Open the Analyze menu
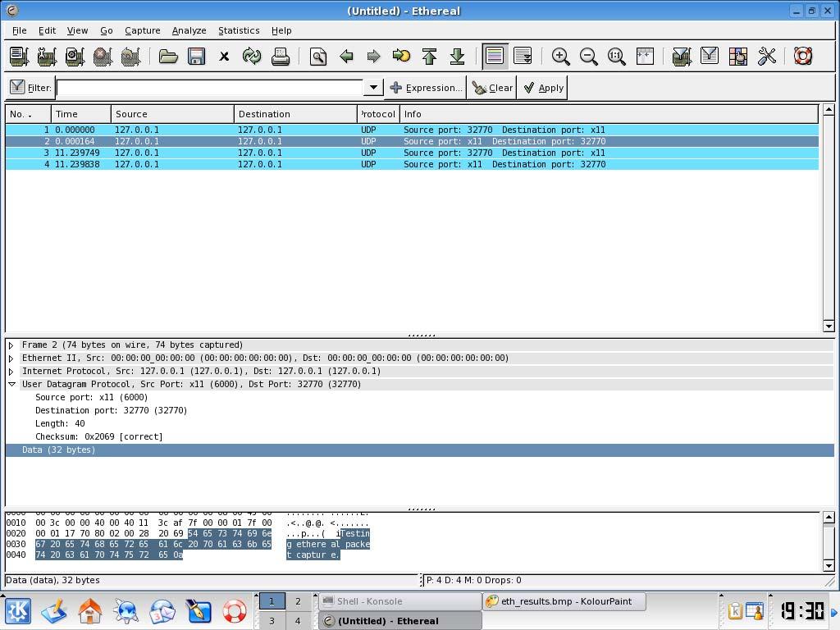This screenshot has height=630, width=840. tap(189, 30)
